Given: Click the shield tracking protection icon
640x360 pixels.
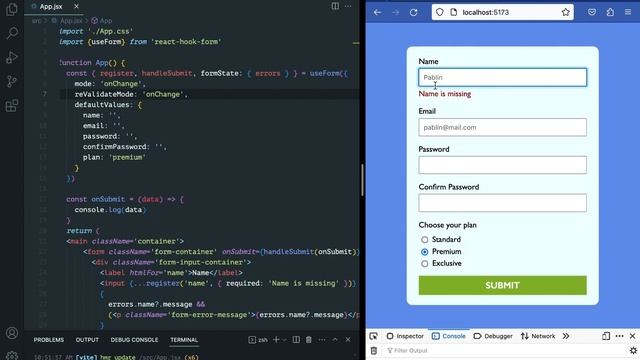Looking at the screenshot, I should pyautogui.click(x=440, y=12).
